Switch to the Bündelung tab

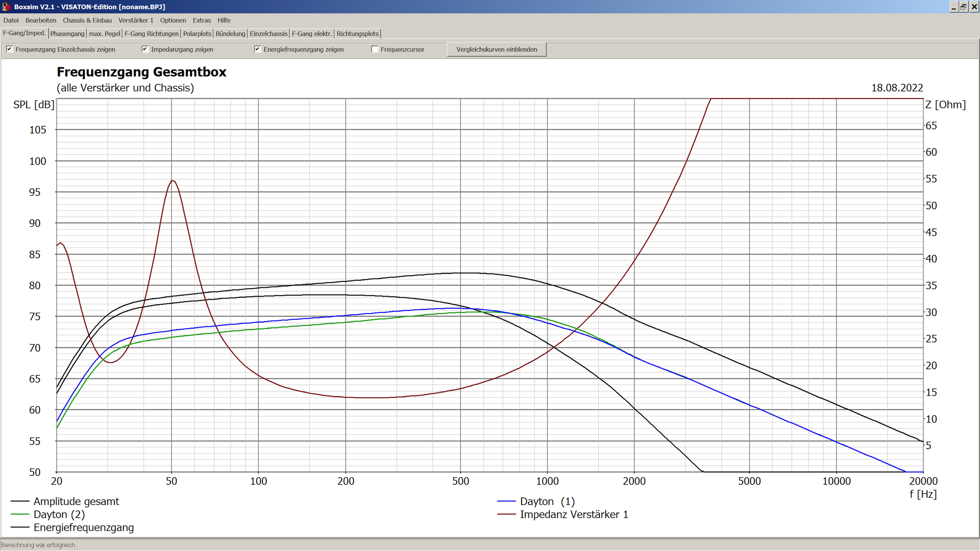click(230, 34)
